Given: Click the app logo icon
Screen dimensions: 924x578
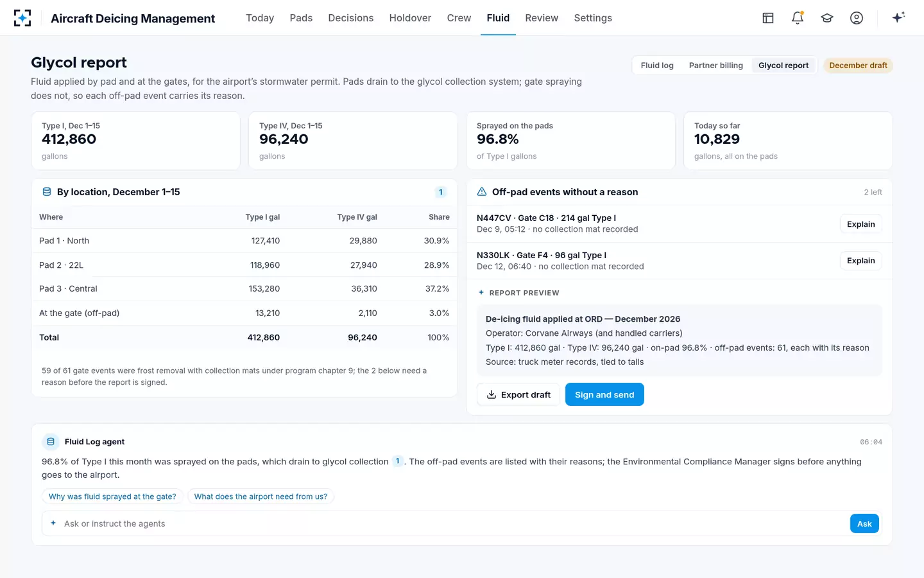Looking at the screenshot, I should [22, 18].
